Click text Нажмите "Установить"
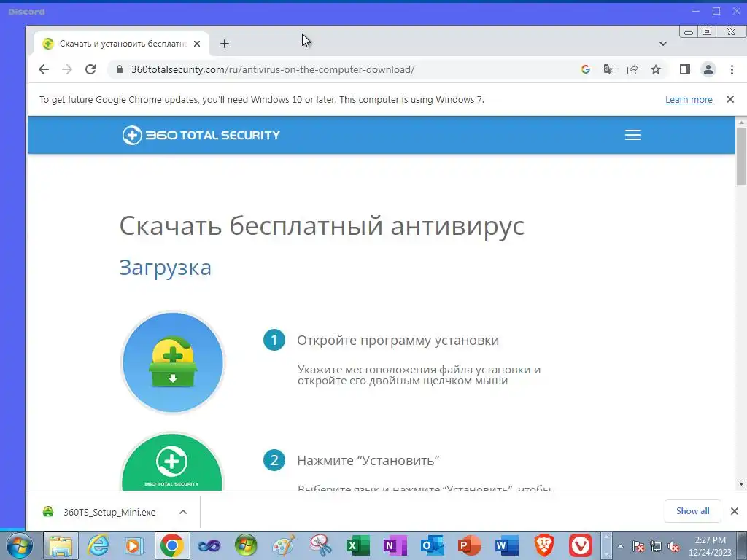This screenshot has width=747, height=560. (x=368, y=461)
